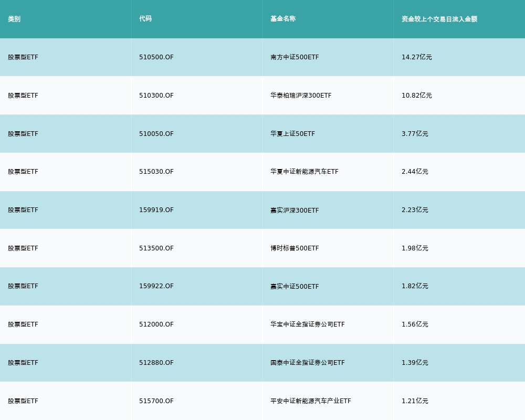525x420 pixels.
Task: Select fund name 南方中证500ETF
Action: (x=295, y=57)
